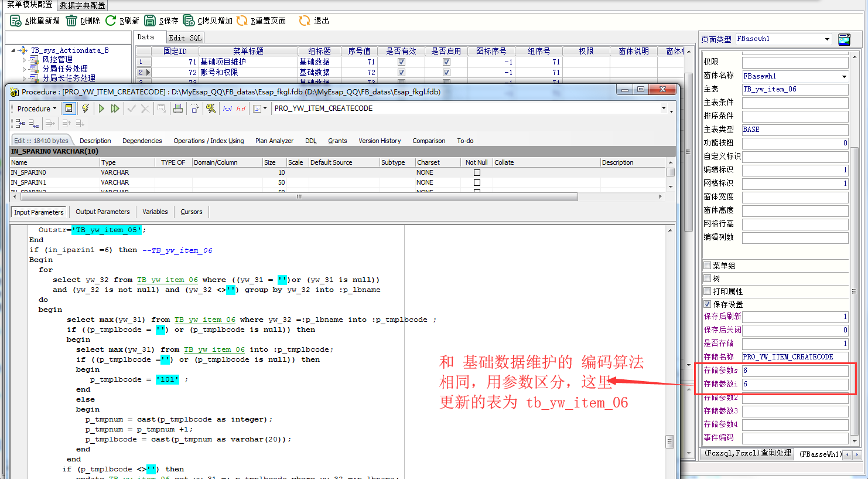The width and height of the screenshot is (868, 479).
Task: Switch to the Variables tab
Action: coord(155,212)
